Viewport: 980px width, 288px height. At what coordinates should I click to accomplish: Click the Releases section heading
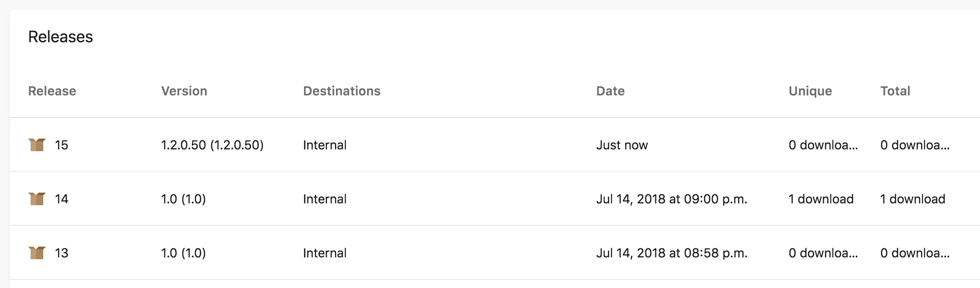tap(60, 37)
